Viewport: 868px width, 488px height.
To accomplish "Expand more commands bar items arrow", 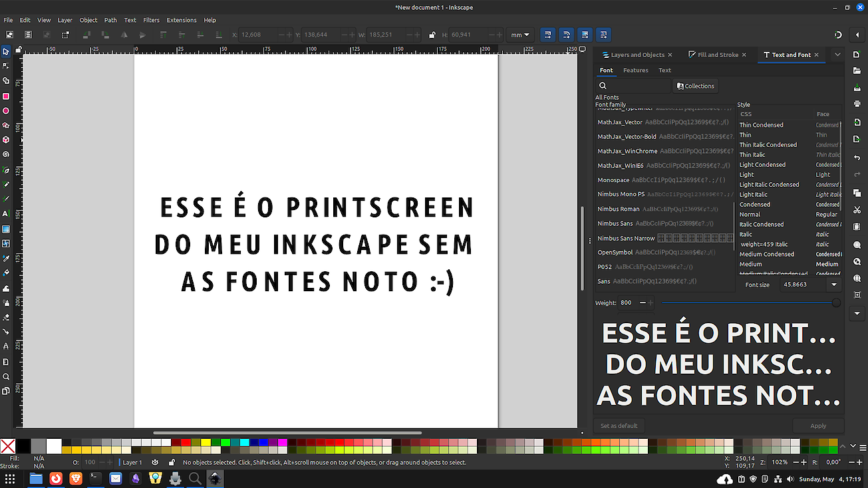I will [x=857, y=313].
